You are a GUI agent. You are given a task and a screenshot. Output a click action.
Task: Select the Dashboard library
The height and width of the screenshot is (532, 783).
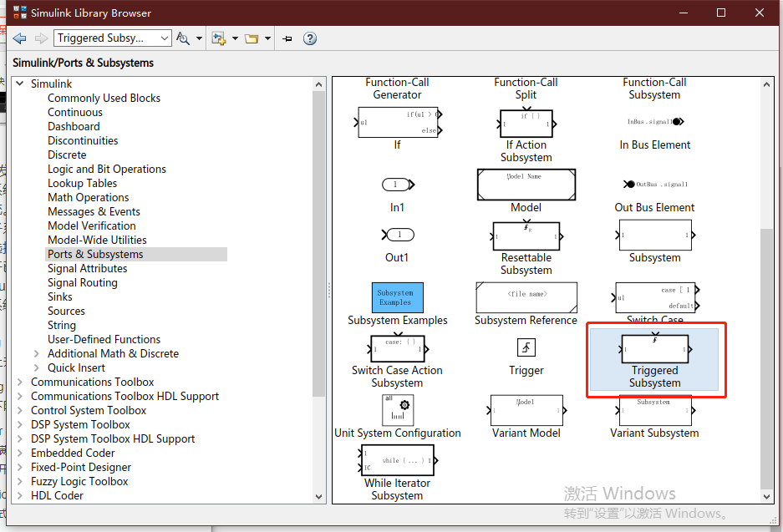(74, 126)
